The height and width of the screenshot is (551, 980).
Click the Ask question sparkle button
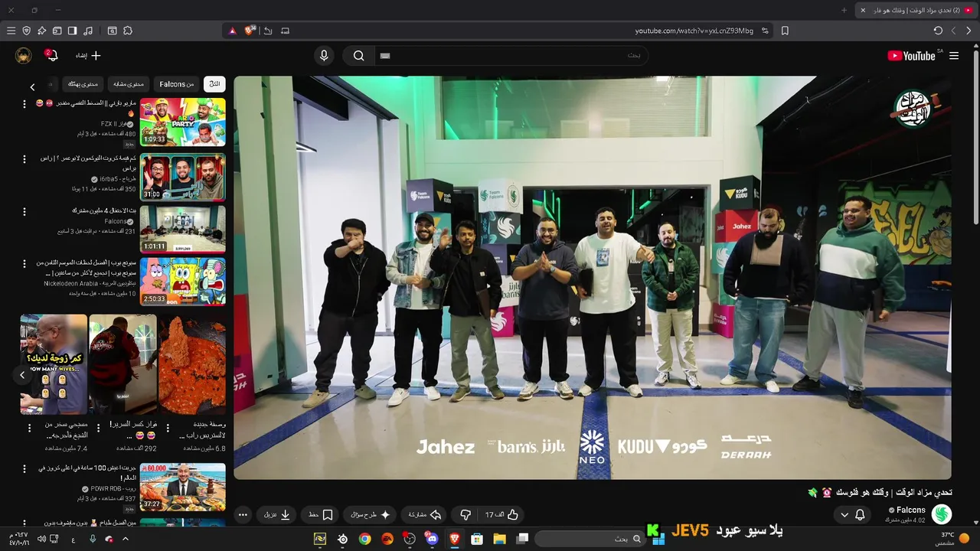[371, 515]
